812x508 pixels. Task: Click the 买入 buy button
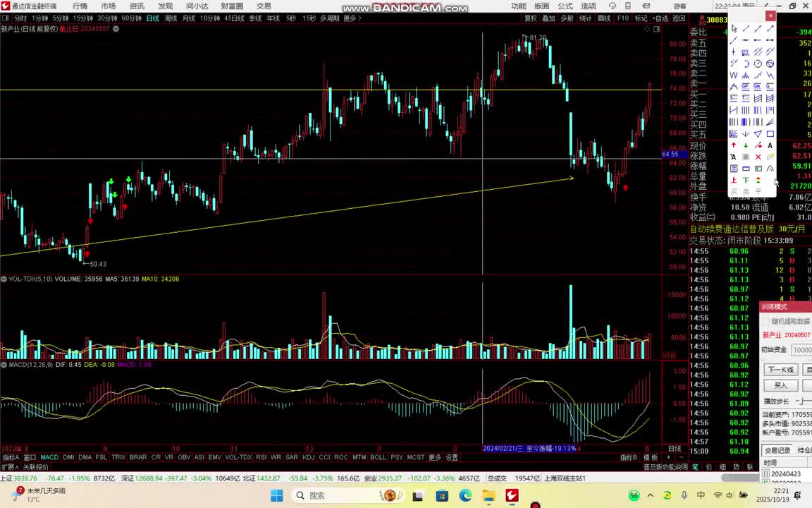pos(781,385)
